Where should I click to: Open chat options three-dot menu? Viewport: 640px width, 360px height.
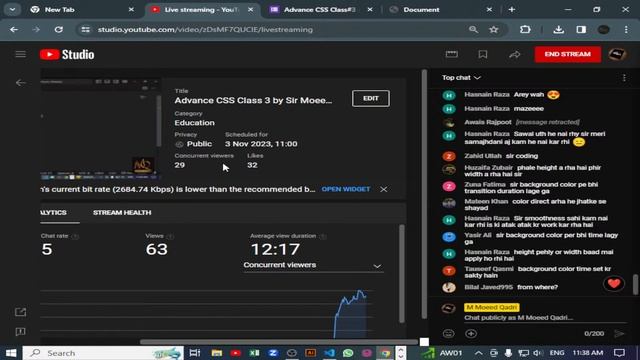click(624, 78)
